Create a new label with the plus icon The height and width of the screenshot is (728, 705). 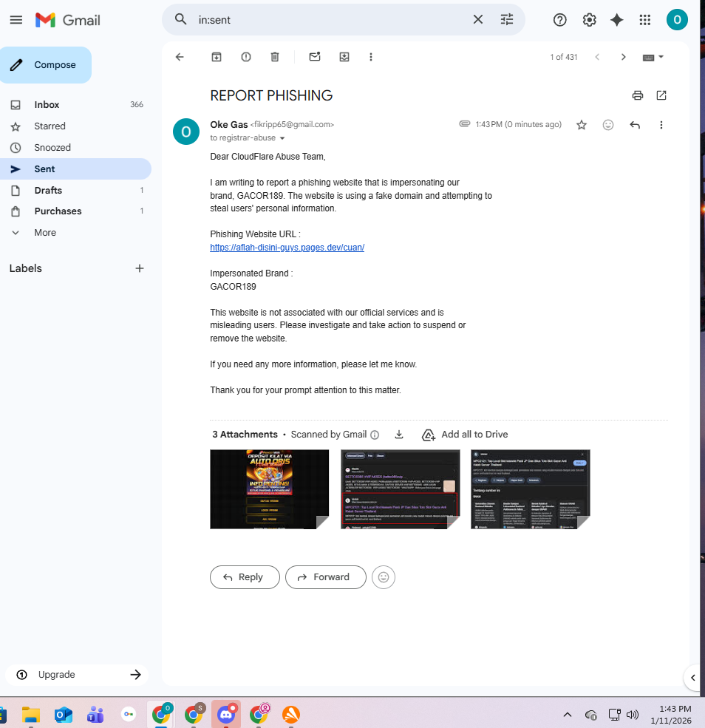tap(139, 268)
